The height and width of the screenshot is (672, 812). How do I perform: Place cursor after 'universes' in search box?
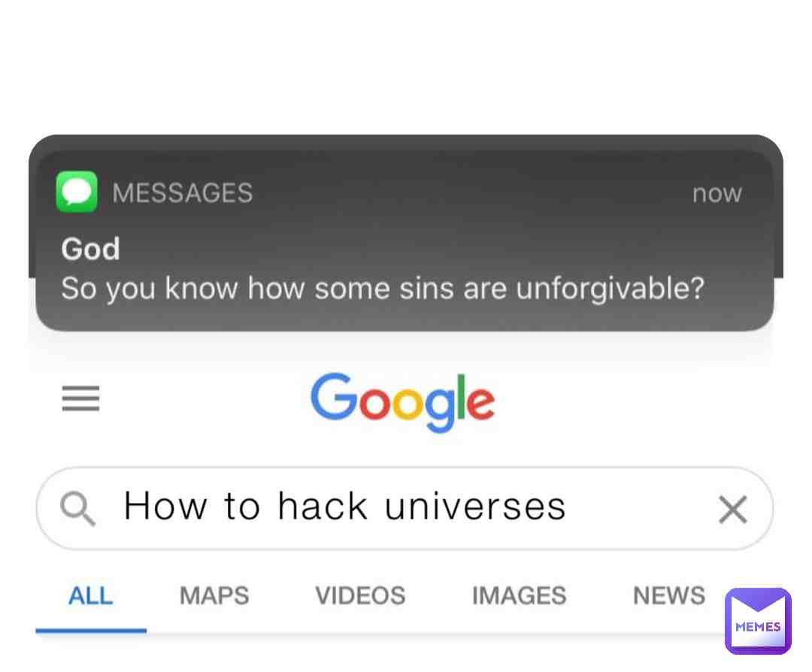pyautogui.click(x=570, y=507)
